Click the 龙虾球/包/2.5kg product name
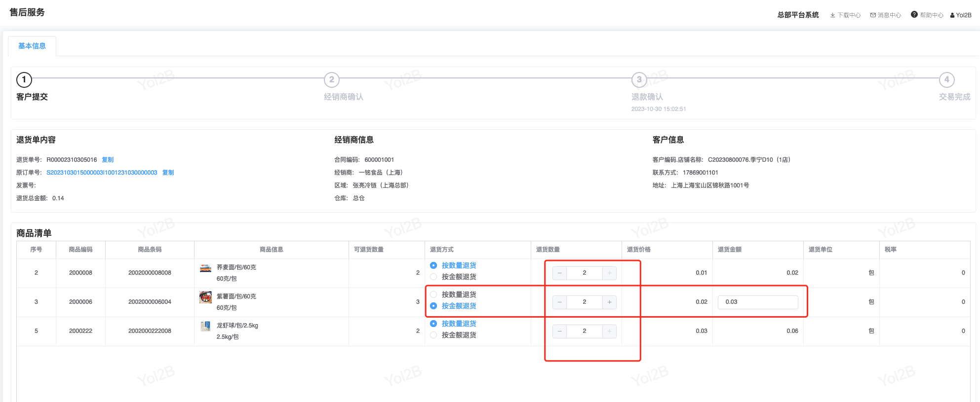Image resolution: width=980 pixels, height=402 pixels. [237, 326]
